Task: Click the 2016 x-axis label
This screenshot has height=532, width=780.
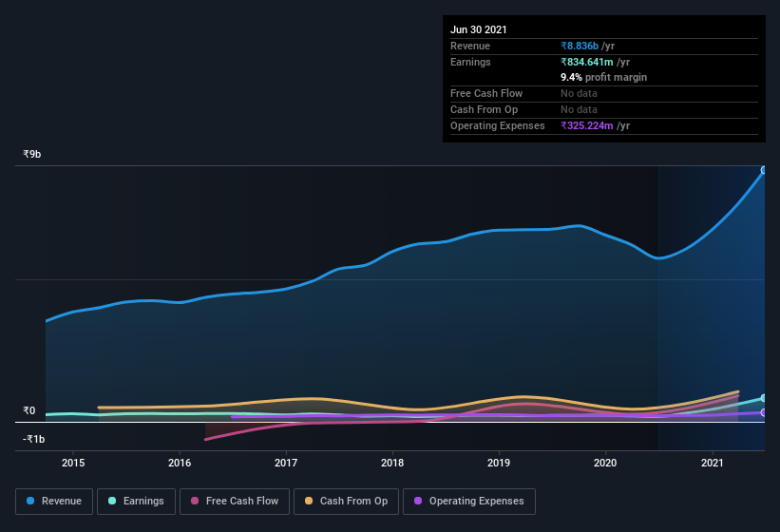Action: 180,463
